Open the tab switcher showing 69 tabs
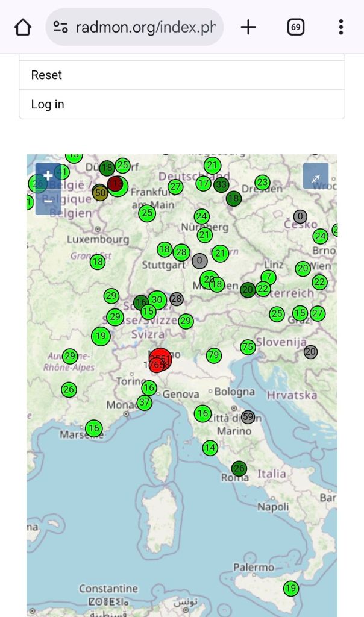The image size is (364, 617). click(x=295, y=27)
